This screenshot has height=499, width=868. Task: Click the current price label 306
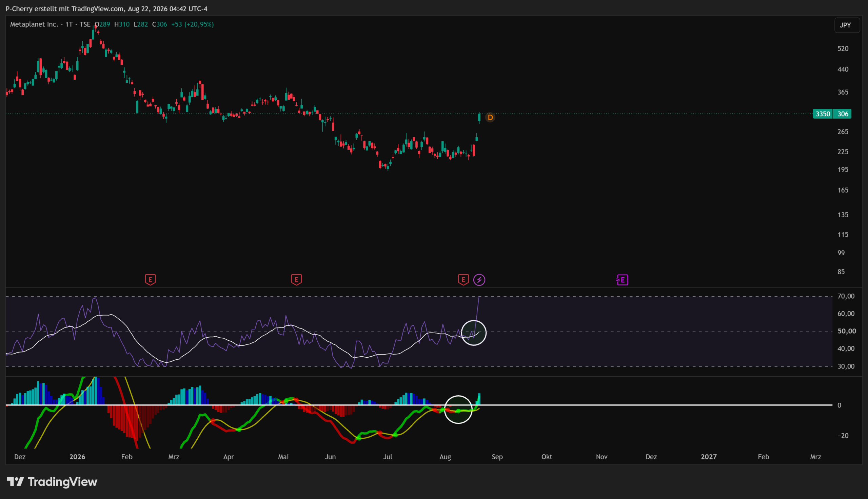[843, 114]
